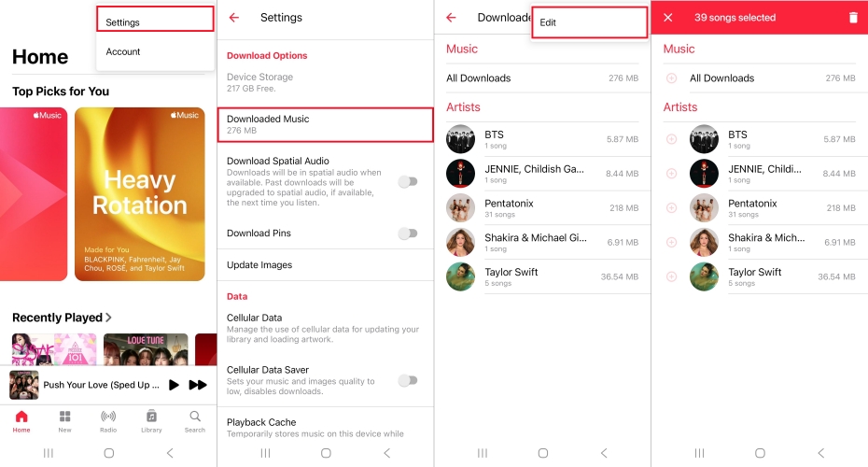Toggle selection circle for All Downloads
The image size is (868, 467).
[671, 78]
